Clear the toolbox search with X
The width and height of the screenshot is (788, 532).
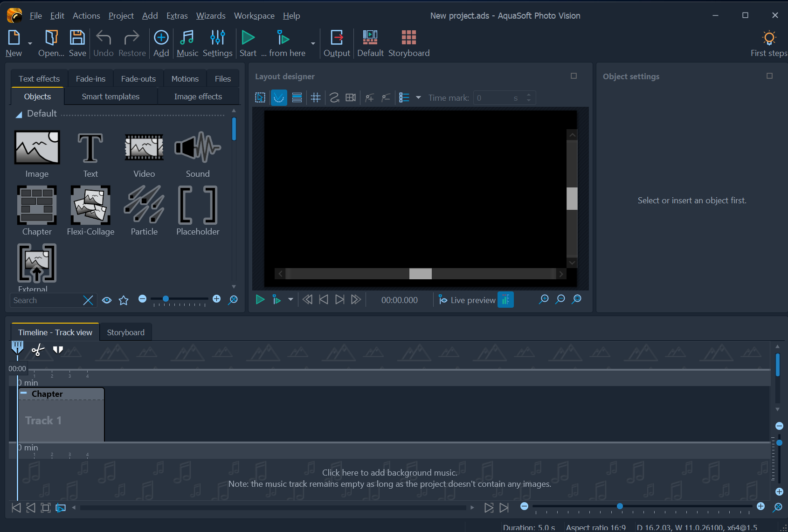point(88,300)
